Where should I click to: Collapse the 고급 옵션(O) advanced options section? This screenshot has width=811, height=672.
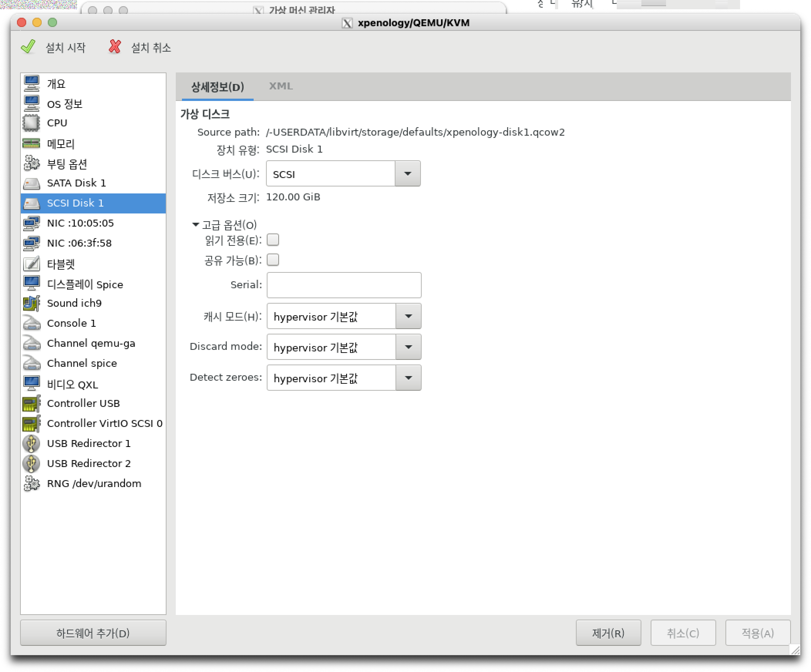tap(195, 225)
